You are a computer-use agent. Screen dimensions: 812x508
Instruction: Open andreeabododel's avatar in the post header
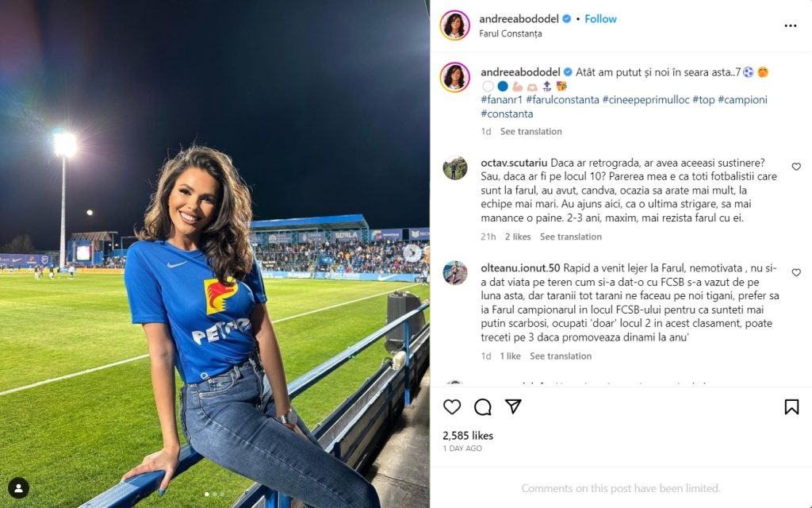coord(455,25)
